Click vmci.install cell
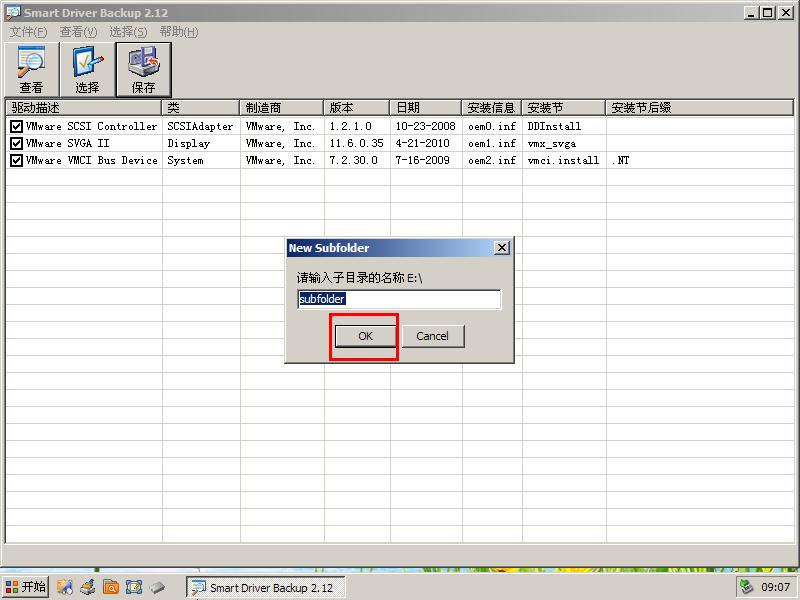800x600 pixels. pyautogui.click(x=563, y=160)
